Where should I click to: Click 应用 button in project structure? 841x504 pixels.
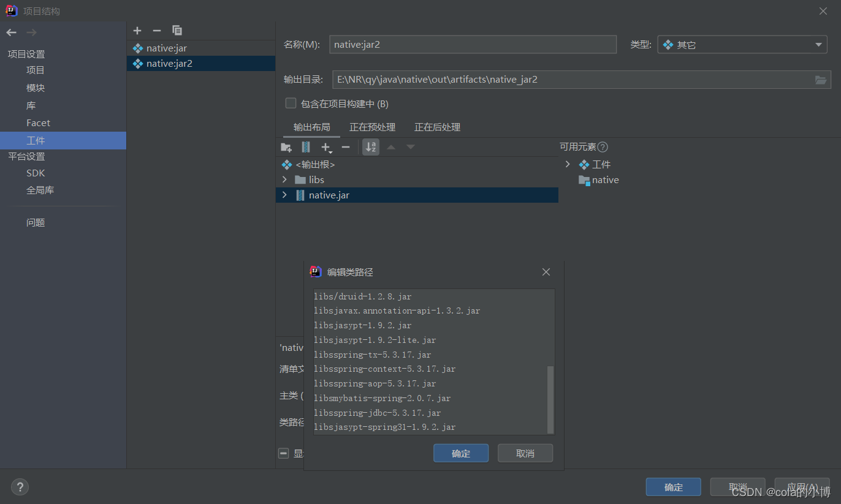tap(802, 487)
